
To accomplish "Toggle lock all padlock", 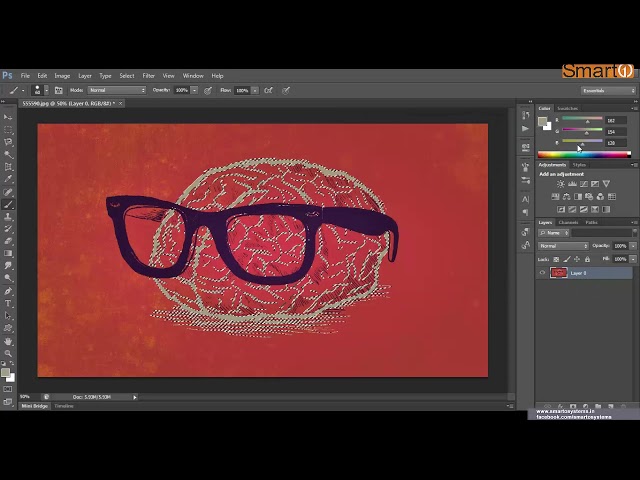I will tap(587, 259).
